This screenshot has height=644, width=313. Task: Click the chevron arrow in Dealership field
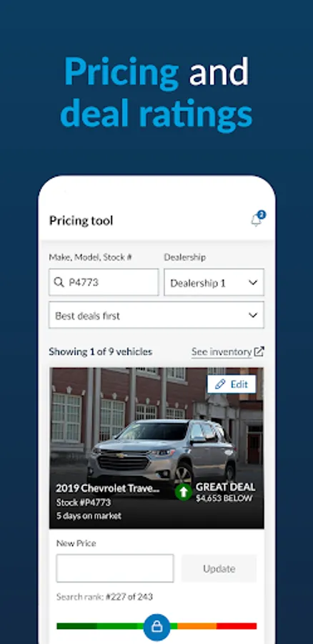pos(253,283)
